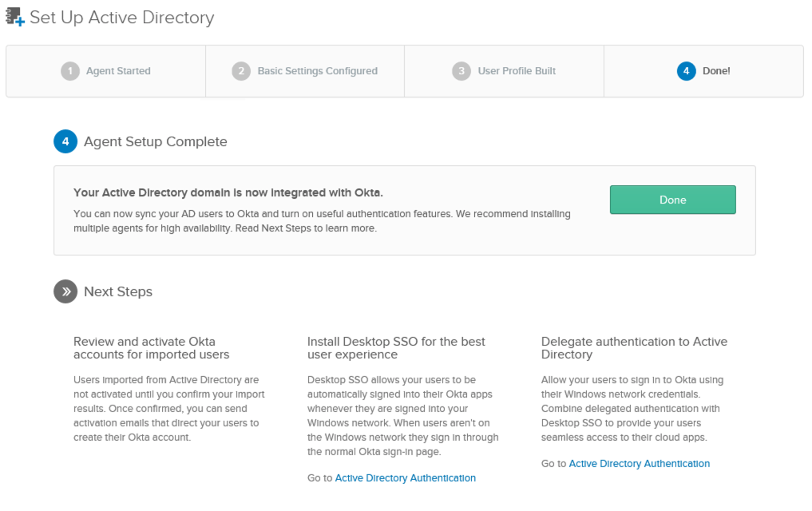Click the bold domain integrated with Okta message
The height and width of the screenshot is (511, 812).
[x=228, y=192]
